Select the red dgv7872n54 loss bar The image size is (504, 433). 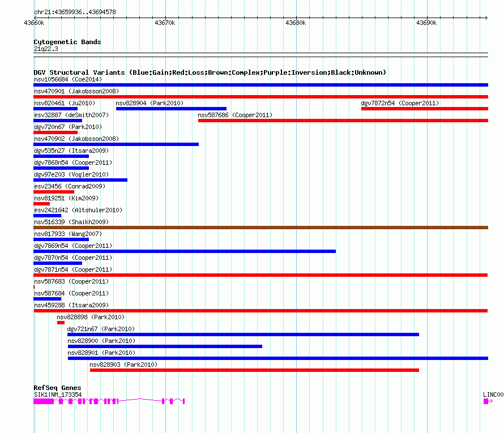(x=425, y=109)
